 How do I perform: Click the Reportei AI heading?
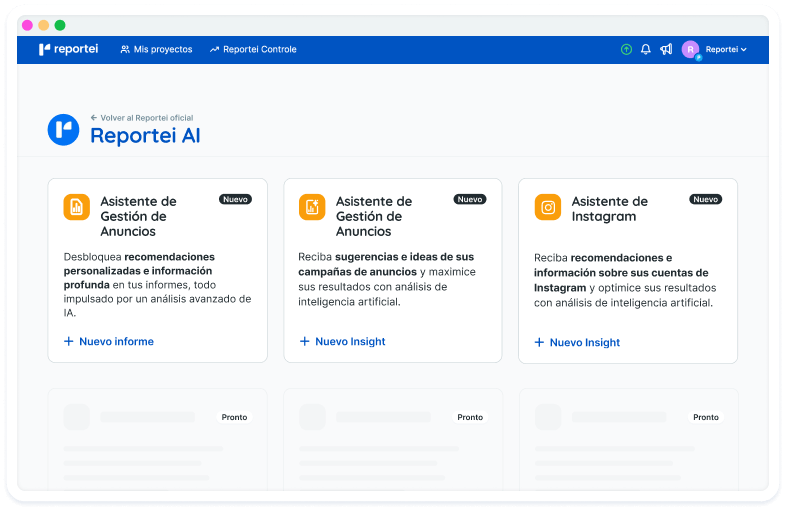[x=145, y=135]
